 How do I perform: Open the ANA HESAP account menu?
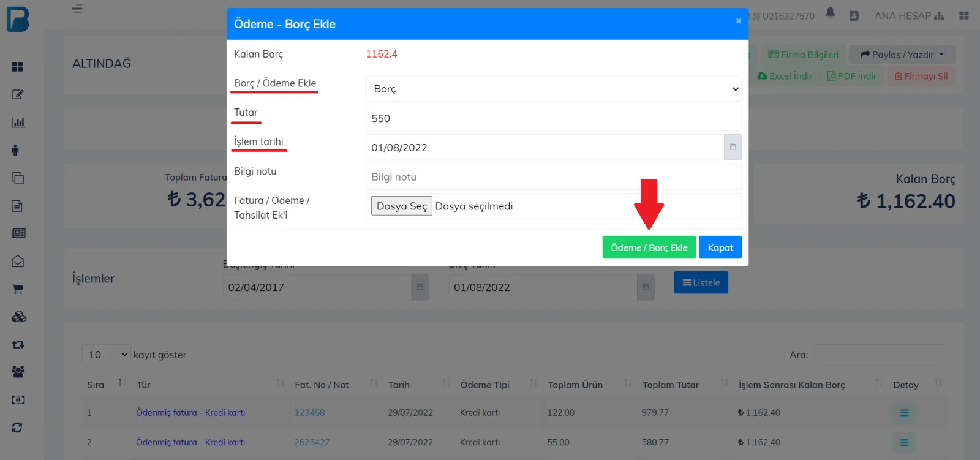pyautogui.click(x=909, y=16)
